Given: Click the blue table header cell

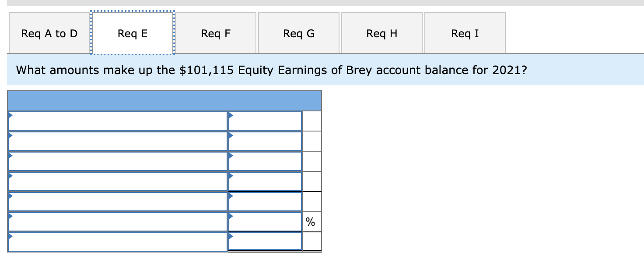Looking at the screenshot, I should click(164, 101).
